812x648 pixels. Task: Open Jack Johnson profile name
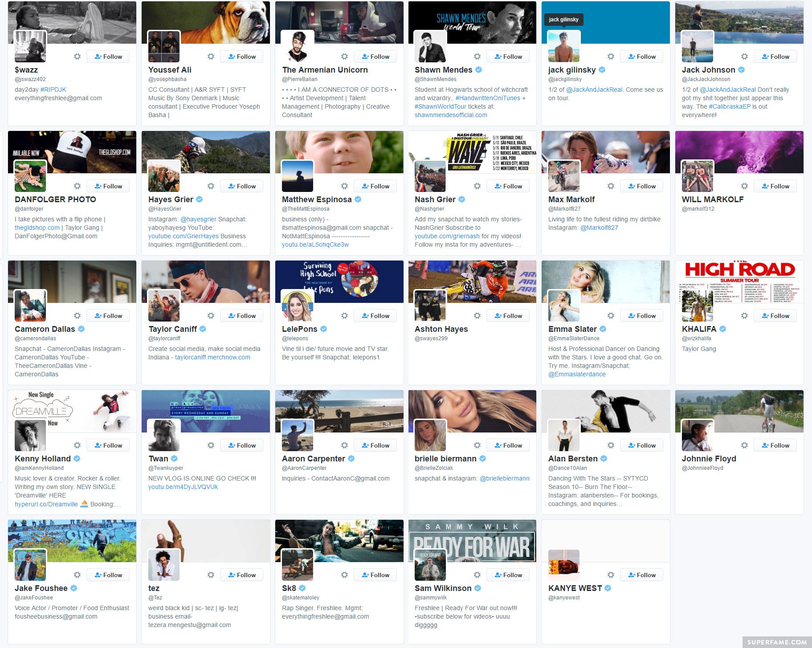coord(709,69)
